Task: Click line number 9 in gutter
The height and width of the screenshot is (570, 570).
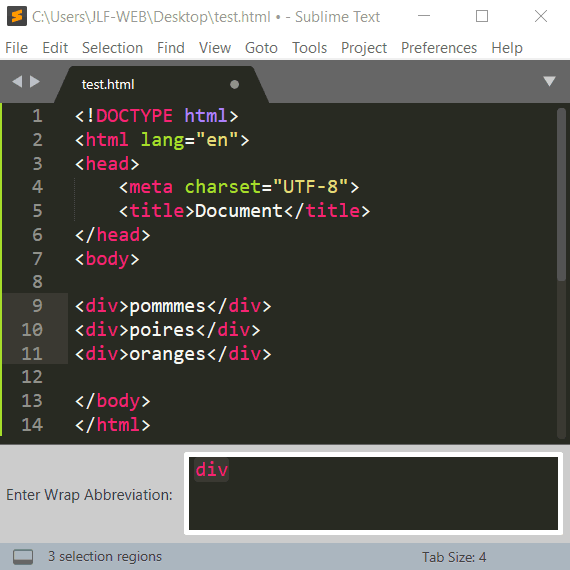Action: click(x=37, y=306)
